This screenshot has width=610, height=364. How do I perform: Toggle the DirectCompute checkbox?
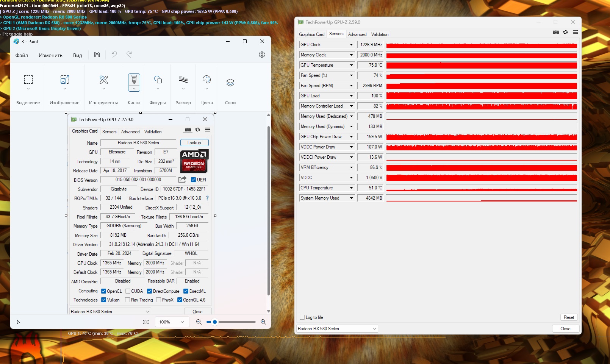pyautogui.click(x=149, y=291)
